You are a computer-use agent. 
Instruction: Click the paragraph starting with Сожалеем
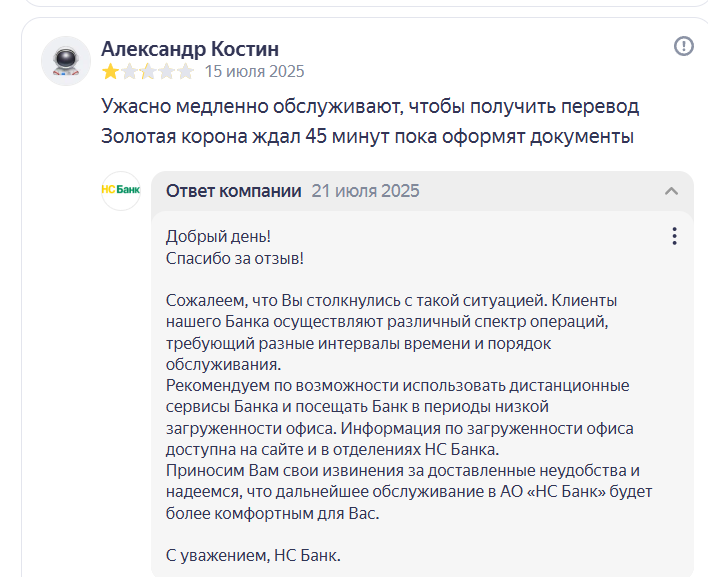[x=391, y=332]
